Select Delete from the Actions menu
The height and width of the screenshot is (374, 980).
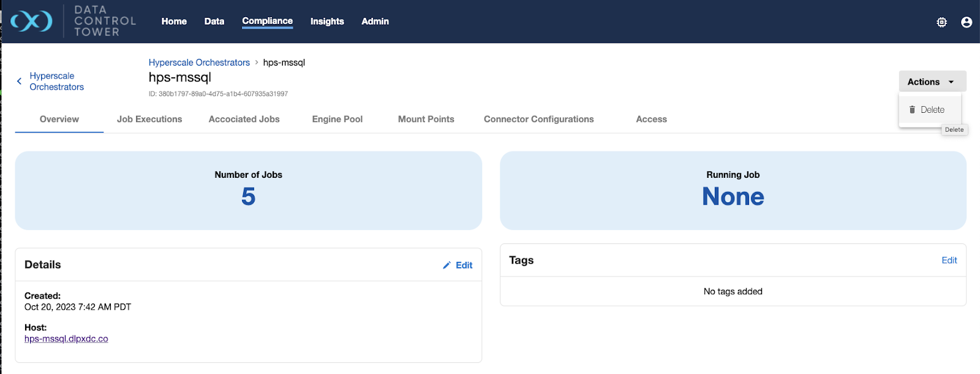pos(932,110)
